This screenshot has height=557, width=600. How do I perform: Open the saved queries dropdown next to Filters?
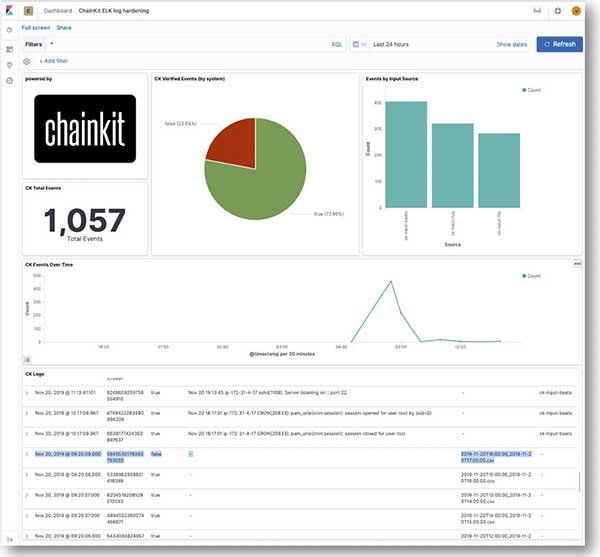51,44
